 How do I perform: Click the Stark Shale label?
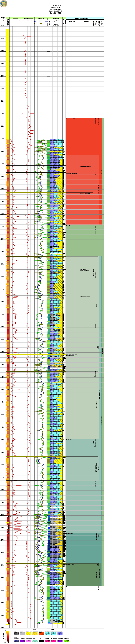click(69, 440)
